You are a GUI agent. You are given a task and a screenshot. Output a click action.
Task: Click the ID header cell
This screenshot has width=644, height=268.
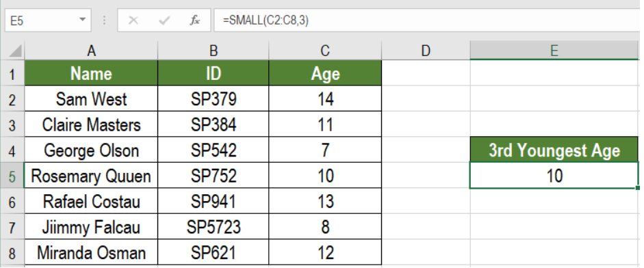[x=214, y=73]
